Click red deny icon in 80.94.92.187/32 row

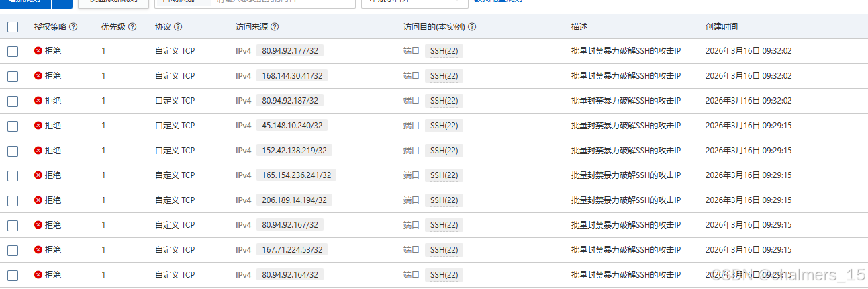coord(38,101)
